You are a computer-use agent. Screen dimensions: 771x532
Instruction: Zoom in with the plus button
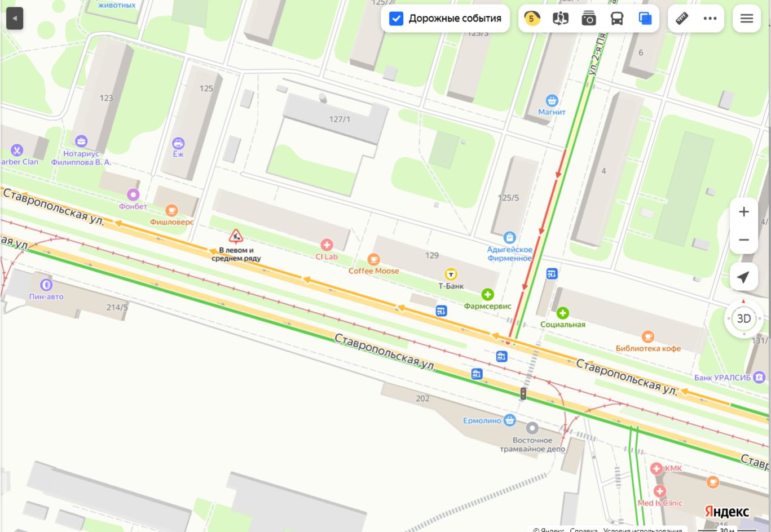744,212
